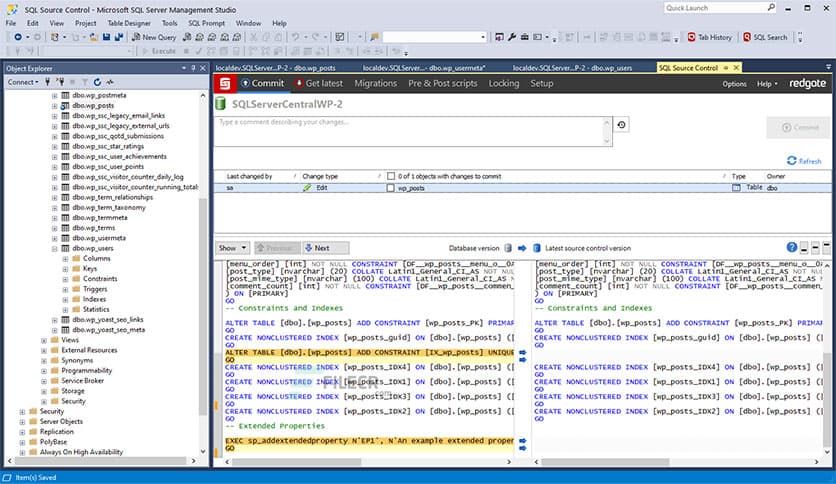This screenshot has width=836, height=484.
Task: Click the Open File folder icon
Action: point(94,37)
